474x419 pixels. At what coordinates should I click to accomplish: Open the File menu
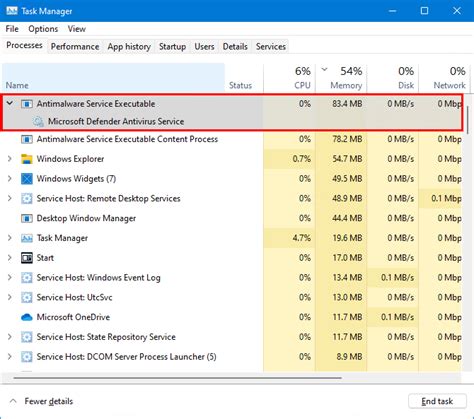click(x=12, y=29)
